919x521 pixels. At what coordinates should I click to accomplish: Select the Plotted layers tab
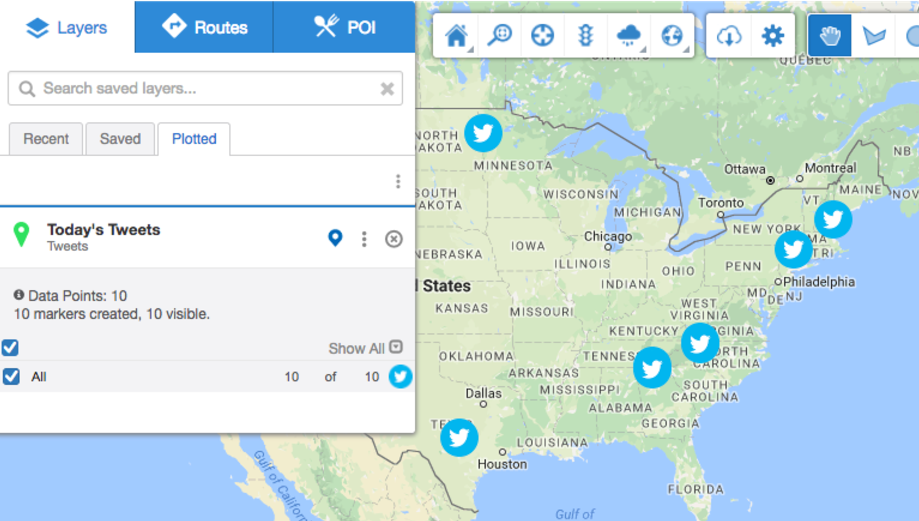tap(194, 139)
